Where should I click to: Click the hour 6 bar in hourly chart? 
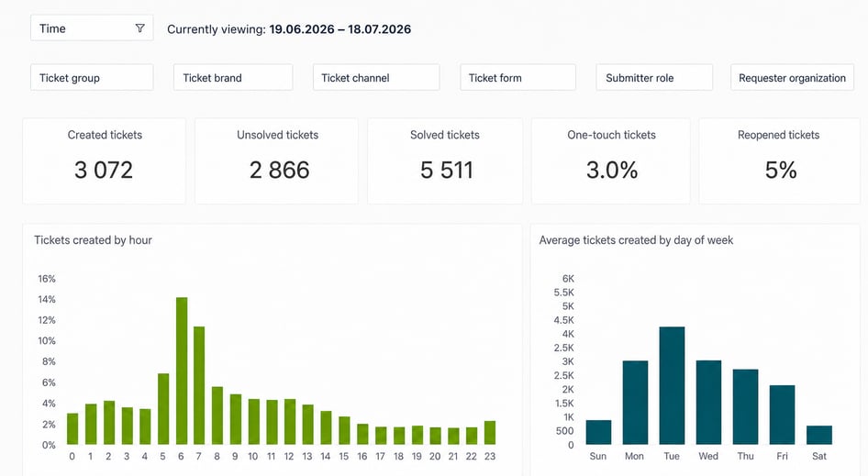pos(182,371)
